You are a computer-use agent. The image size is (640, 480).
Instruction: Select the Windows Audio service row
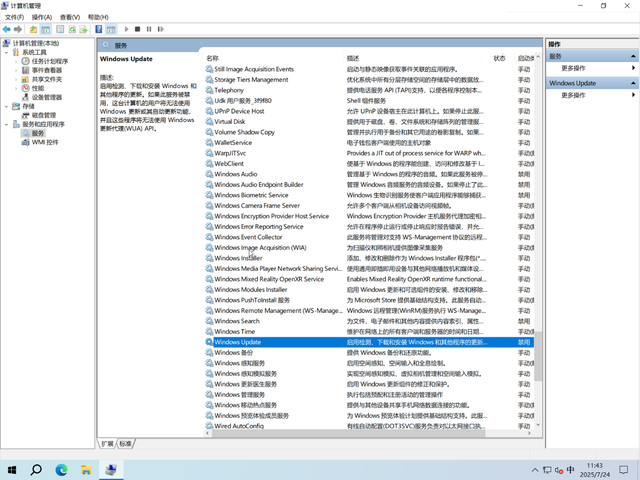click(369, 174)
